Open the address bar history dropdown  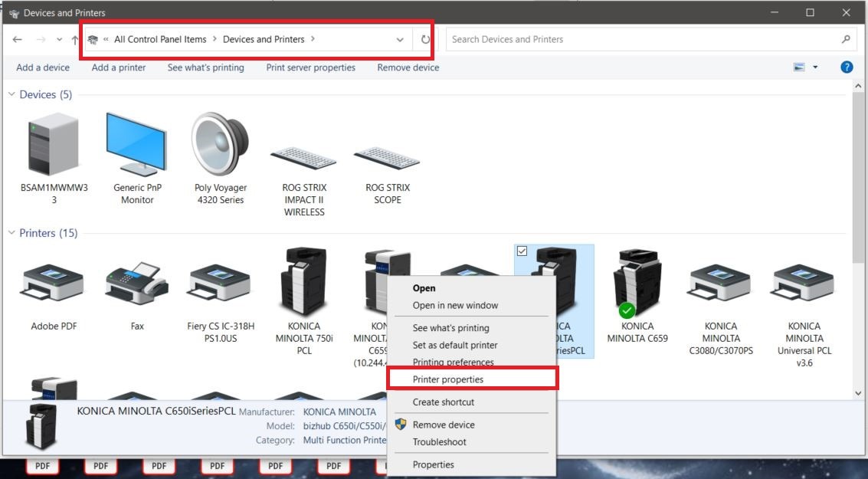coord(400,40)
